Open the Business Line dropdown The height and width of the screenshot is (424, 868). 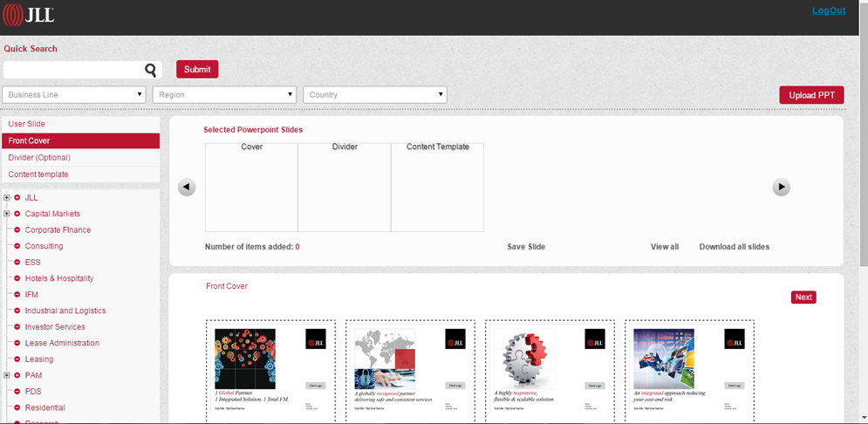click(74, 94)
